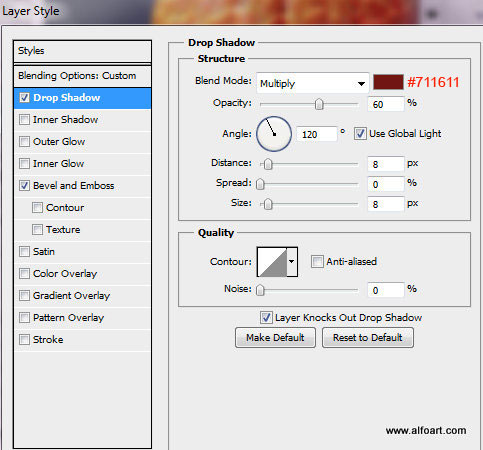Click the Opacity slider handle

click(319, 104)
